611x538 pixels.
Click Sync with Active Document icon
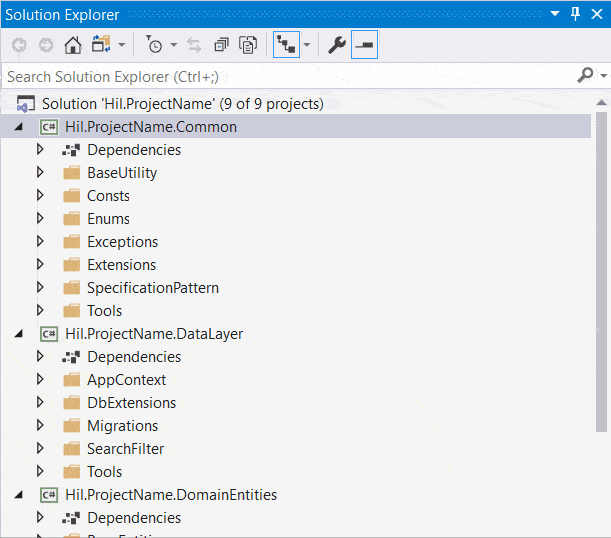194,45
